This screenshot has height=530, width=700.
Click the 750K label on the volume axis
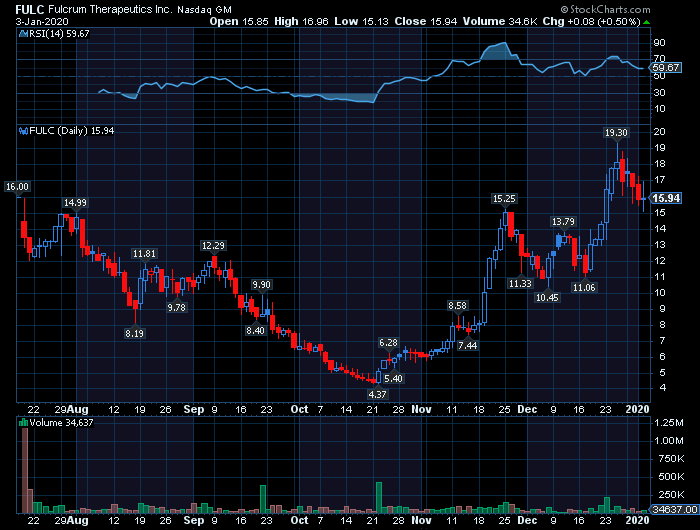[x=671, y=459]
